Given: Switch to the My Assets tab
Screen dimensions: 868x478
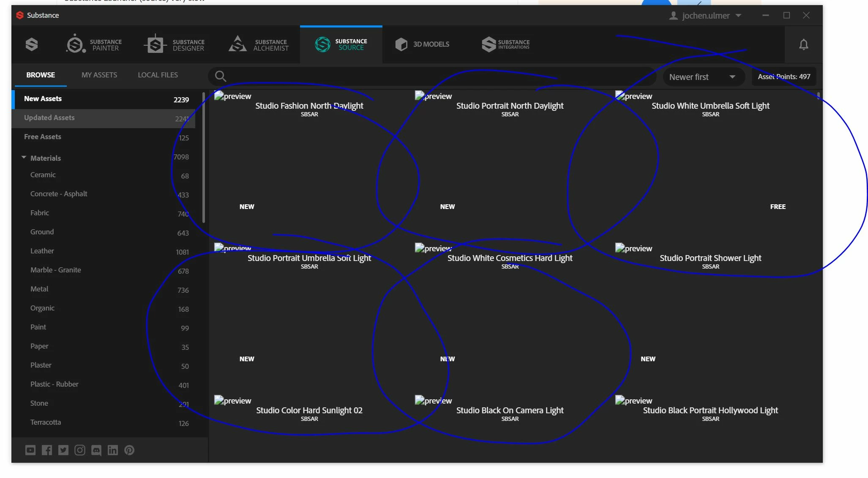Looking at the screenshot, I should click(99, 75).
